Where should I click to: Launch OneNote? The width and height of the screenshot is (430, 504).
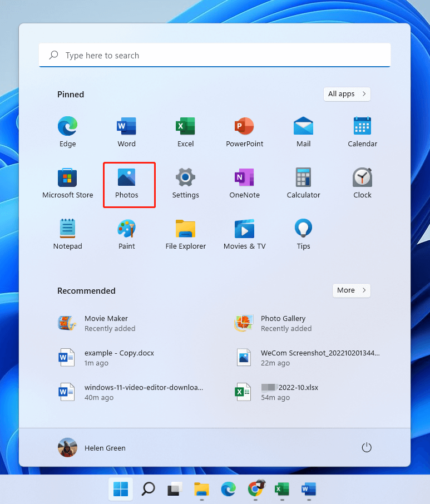click(245, 182)
